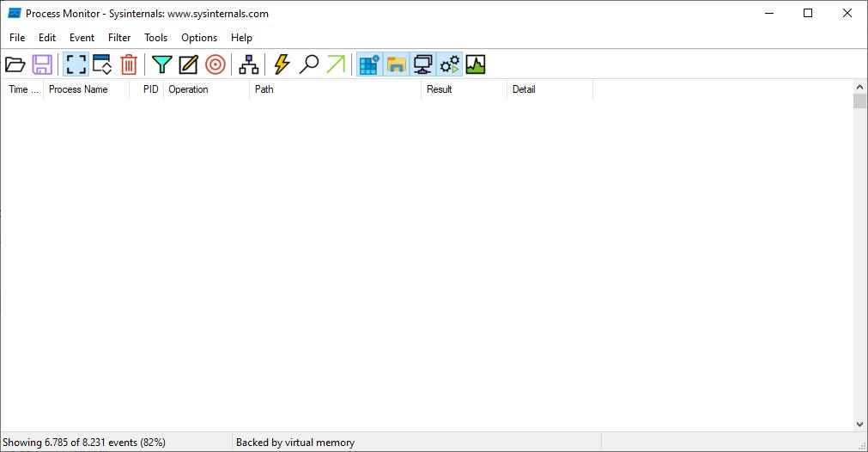
Task: Toggle the Capture events button
Action: pos(76,64)
